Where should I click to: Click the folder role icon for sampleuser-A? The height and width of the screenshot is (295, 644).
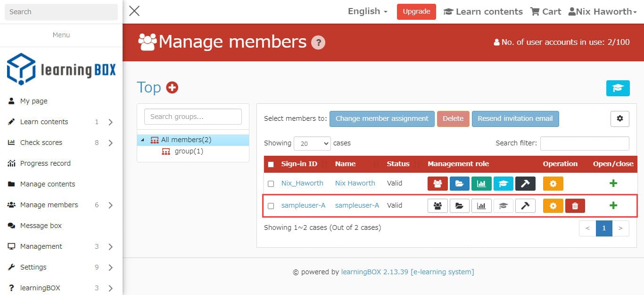460,206
